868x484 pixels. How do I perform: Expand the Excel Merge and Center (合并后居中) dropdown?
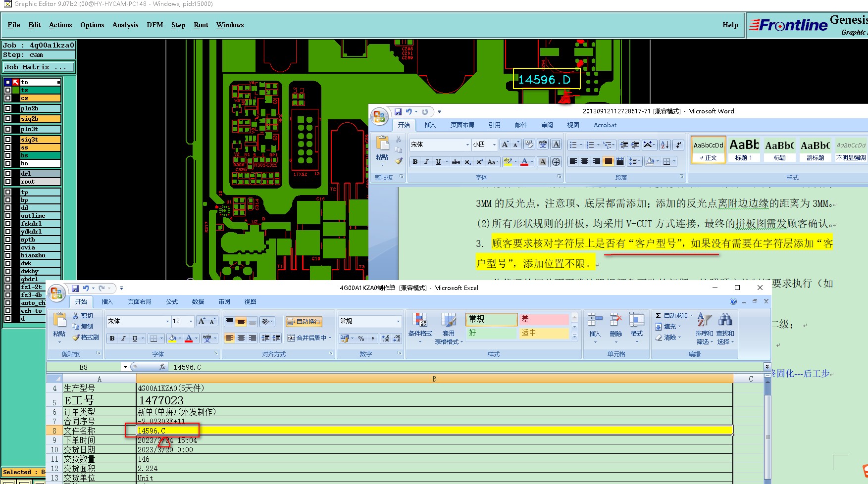pos(330,338)
